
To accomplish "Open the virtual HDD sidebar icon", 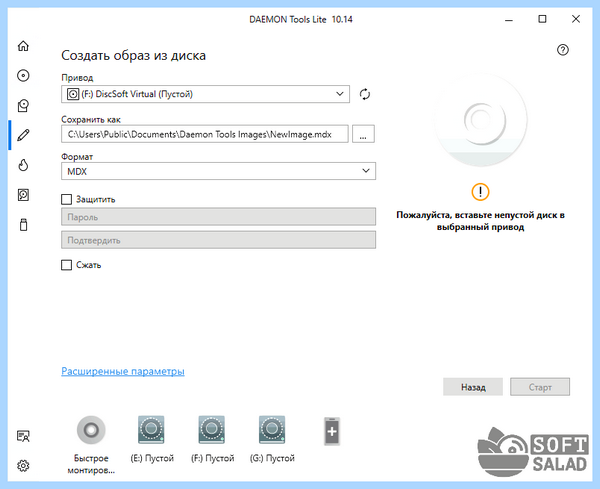I will tap(23, 195).
